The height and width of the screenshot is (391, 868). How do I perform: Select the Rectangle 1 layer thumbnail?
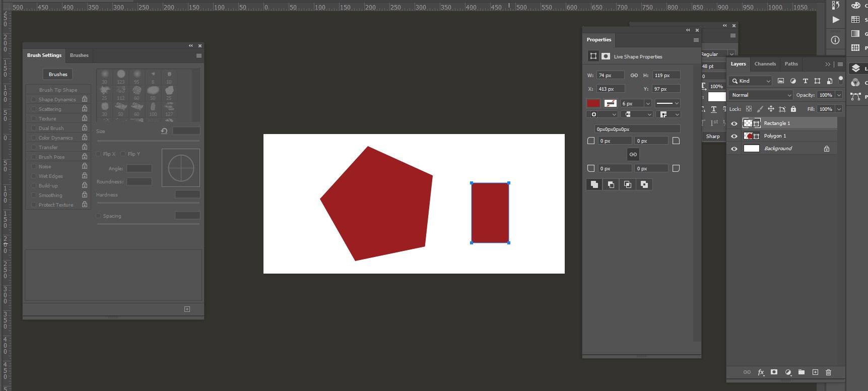pyautogui.click(x=748, y=123)
